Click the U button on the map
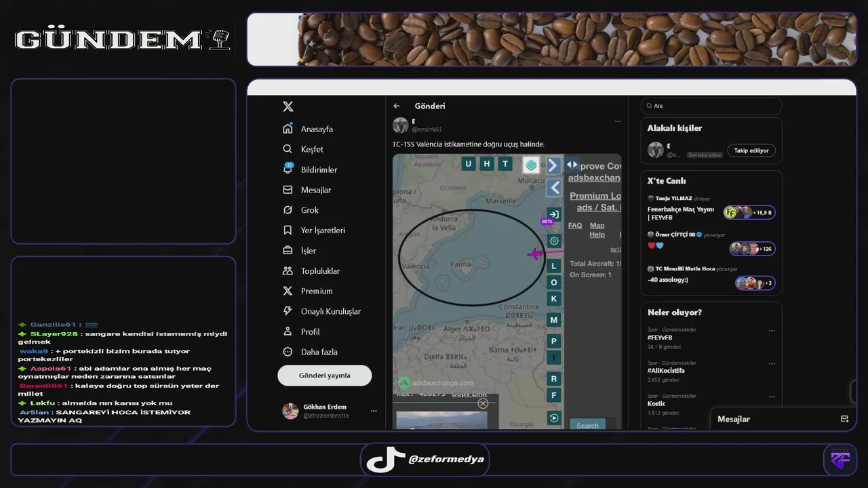Viewport: 868px width, 488px height. (469, 163)
